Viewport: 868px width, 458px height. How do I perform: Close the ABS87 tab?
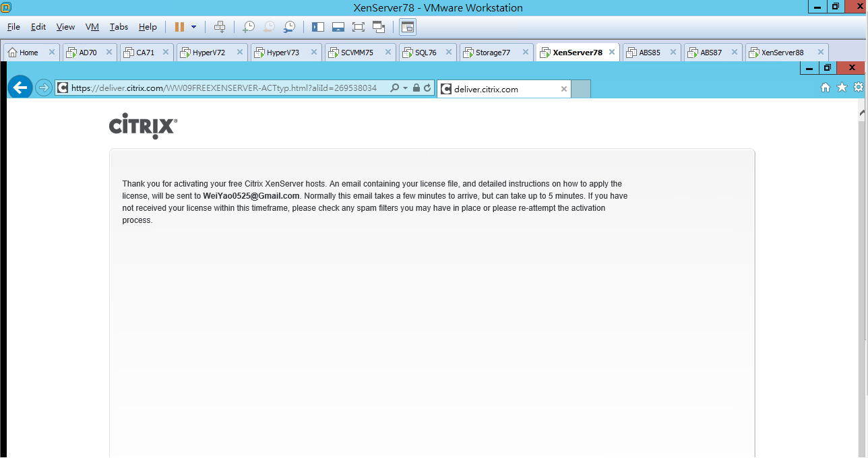pyautogui.click(x=735, y=53)
